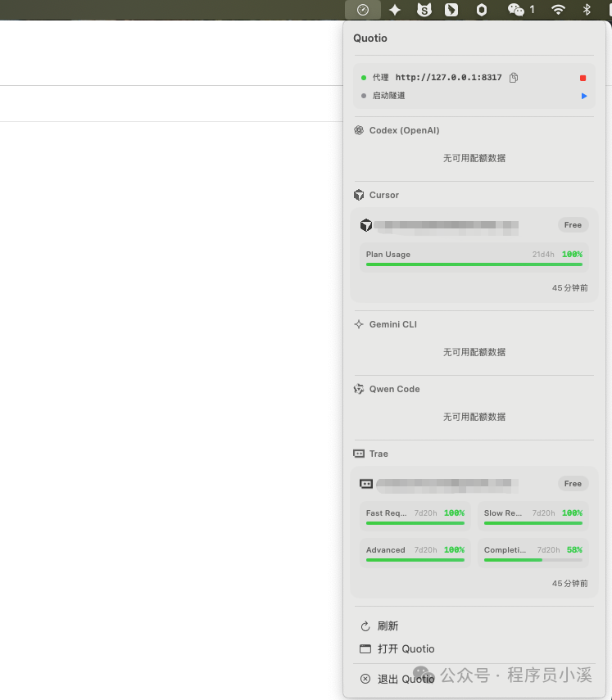This screenshot has height=700, width=612.
Task: Click the Fast Req progress bar
Action: (415, 523)
